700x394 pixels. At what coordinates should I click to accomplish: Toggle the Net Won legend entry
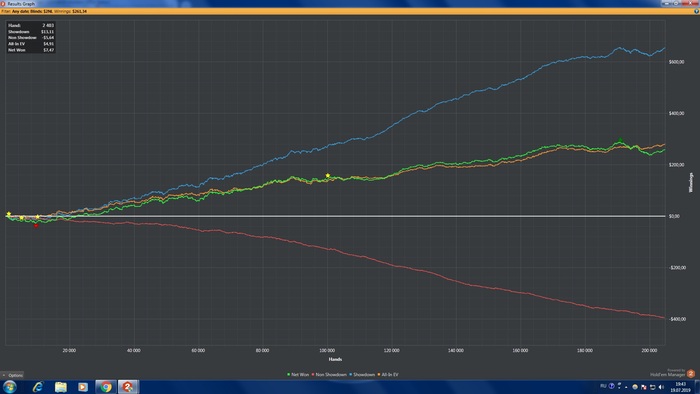coord(298,375)
